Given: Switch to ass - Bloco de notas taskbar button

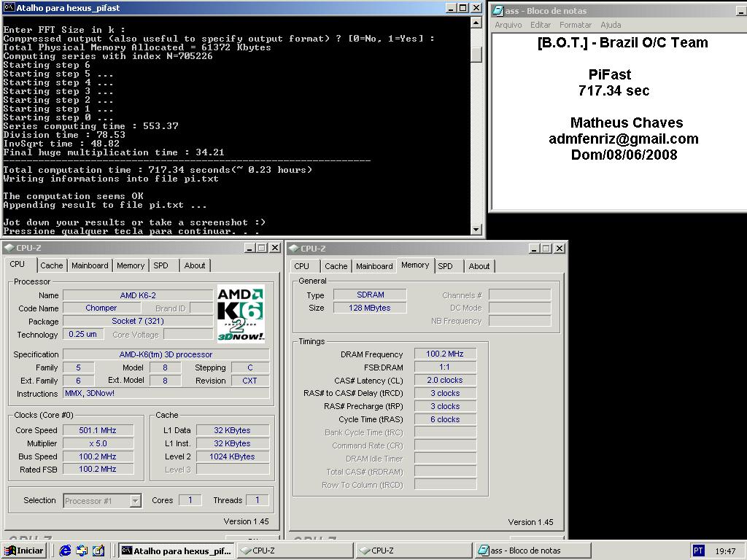Looking at the screenshot, I should (x=532, y=551).
